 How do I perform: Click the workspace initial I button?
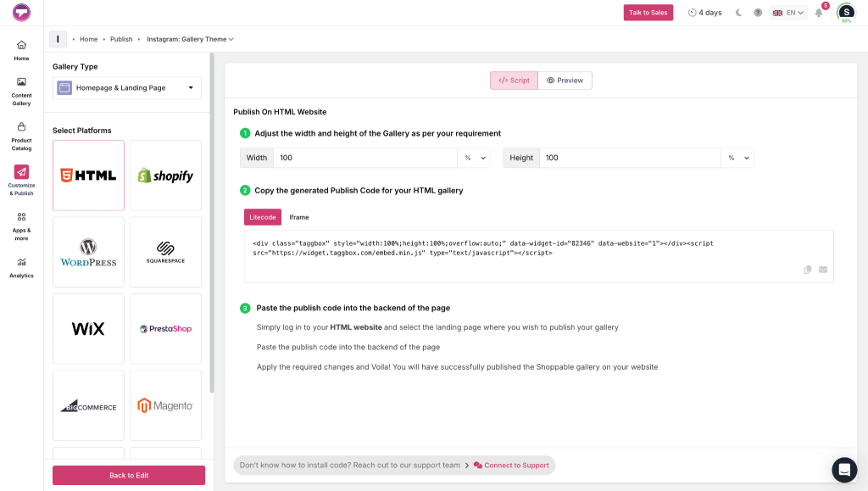tap(58, 39)
